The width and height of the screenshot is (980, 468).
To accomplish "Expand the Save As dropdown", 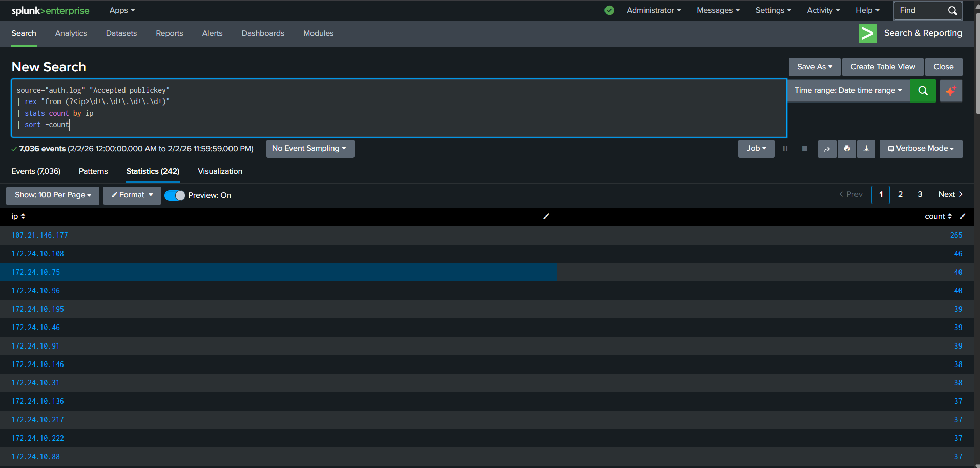I will pos(815,67).
